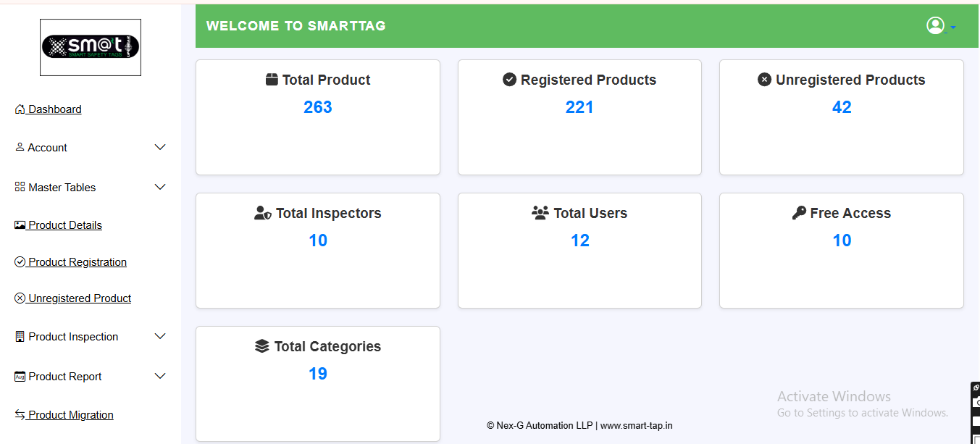Click the SmartTag logo image
The image size is (980, 444).
[91, 47]
